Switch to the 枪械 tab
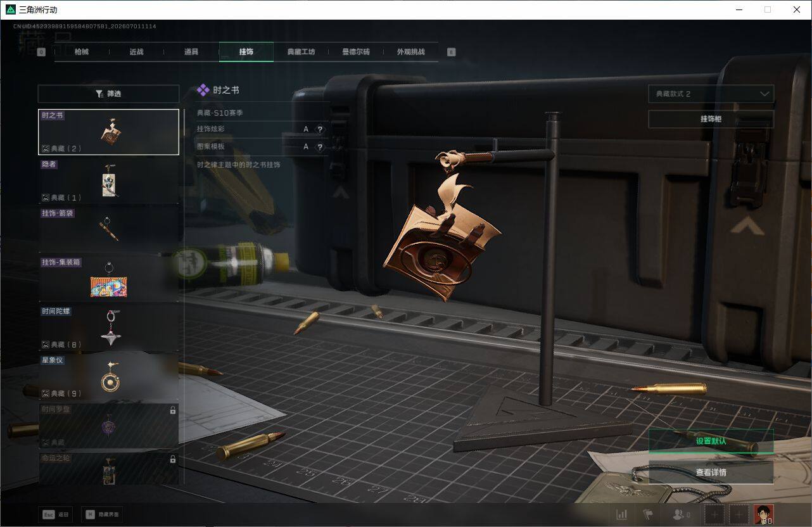Viewport: 812px width, 527px height. [82, 52]
